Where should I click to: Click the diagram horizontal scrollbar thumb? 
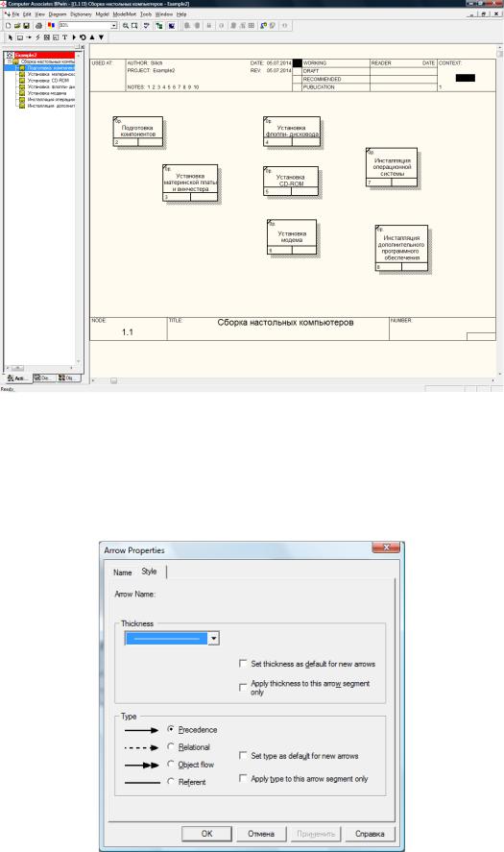(113, 381)
